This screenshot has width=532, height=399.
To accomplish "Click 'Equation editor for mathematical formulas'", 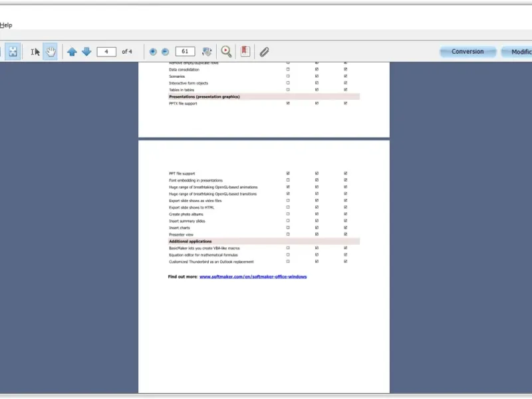I will [x=203, y=255].
